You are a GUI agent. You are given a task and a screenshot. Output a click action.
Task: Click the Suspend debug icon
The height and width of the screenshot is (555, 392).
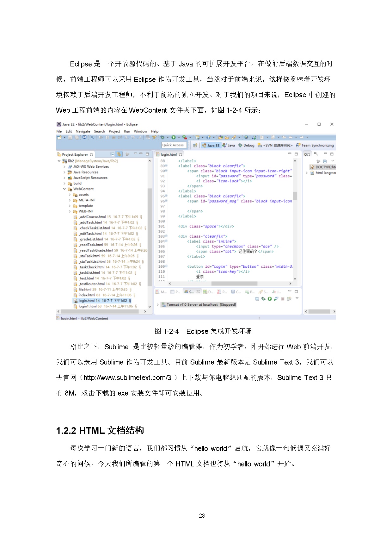tap(107, 137)
